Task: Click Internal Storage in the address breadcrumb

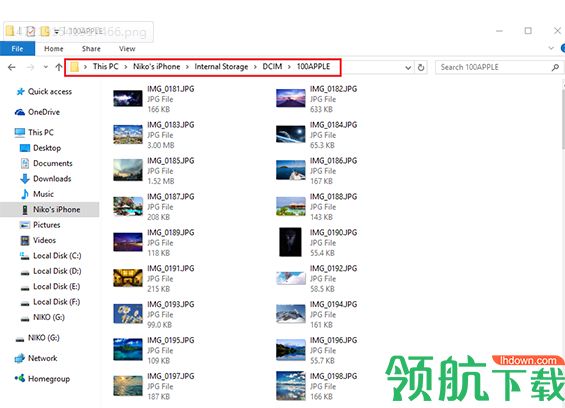Action: [x=221, y=67]
